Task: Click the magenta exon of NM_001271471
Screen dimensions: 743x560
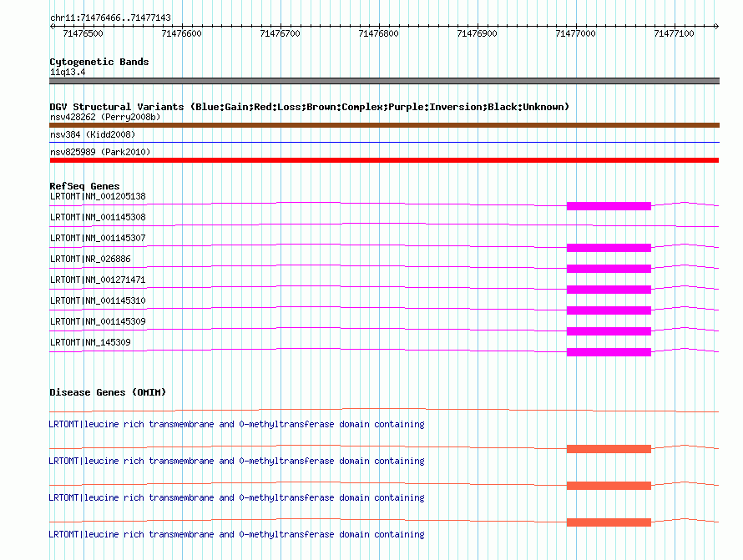Action: [x=609, y=290]
